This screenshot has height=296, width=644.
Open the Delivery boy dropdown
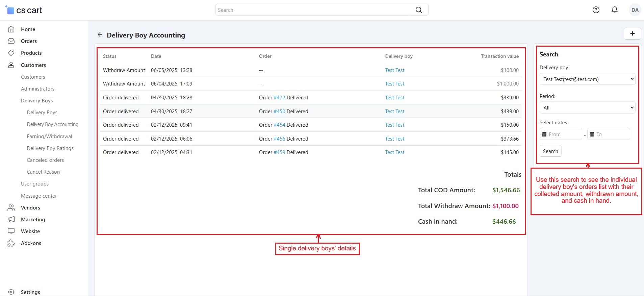587,79
